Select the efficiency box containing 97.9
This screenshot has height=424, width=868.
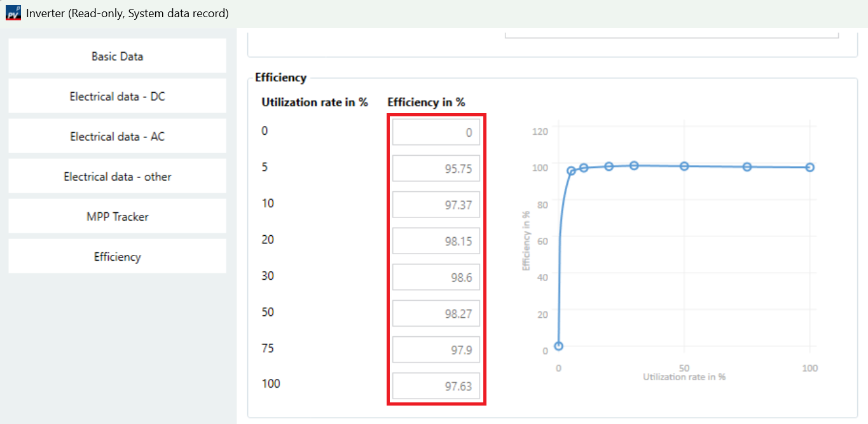(436, 350)
